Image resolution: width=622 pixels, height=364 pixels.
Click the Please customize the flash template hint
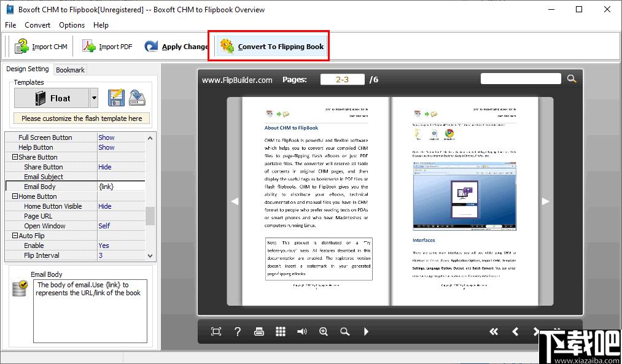point(82,118)
